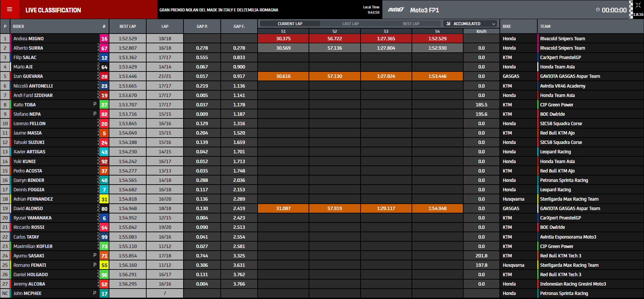Click team Avintia Esponsorama Moto3
Screen dimensions: 644x299
568,237
